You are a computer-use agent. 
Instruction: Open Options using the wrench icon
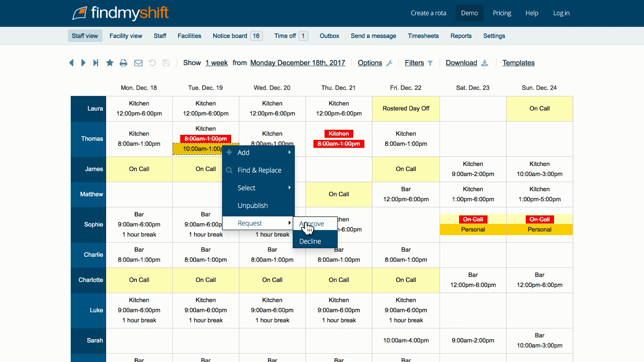click(x=390, y=63)
